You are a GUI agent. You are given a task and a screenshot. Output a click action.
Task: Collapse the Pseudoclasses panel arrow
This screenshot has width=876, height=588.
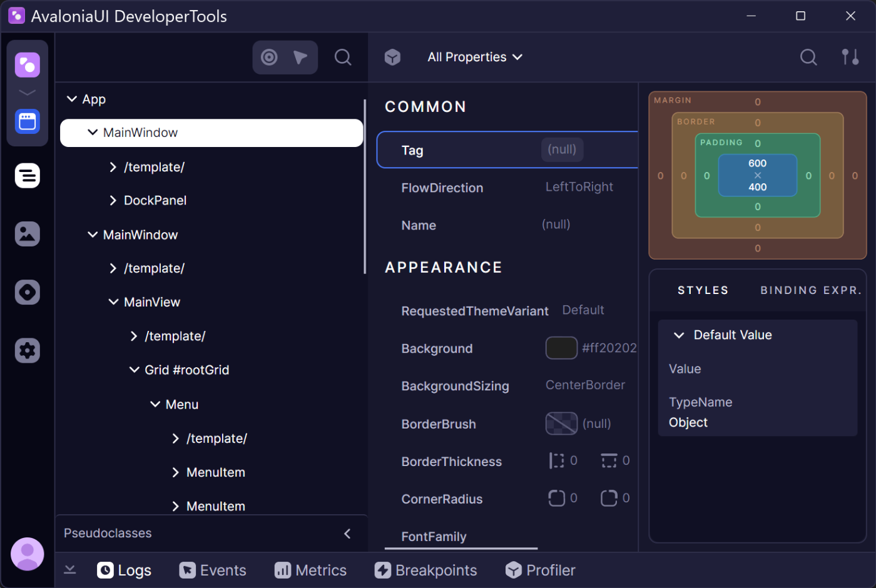(347, 534)
